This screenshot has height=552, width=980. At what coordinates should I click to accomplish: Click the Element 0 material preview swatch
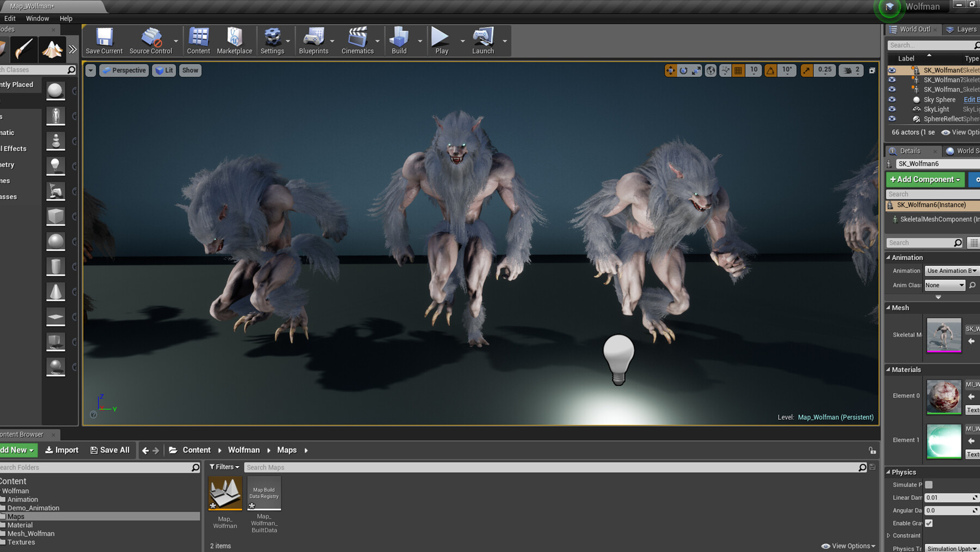[x=944, y=396]
